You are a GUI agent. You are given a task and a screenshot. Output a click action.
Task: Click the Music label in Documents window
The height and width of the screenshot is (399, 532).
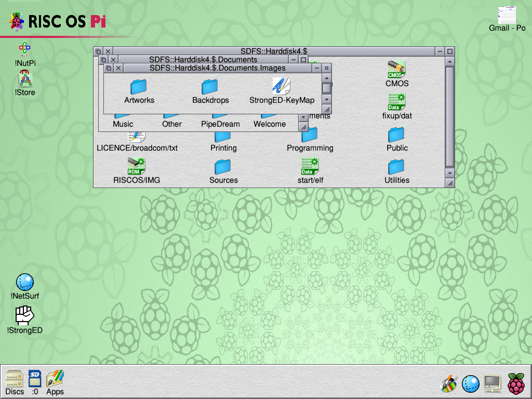tap(123, 124)
